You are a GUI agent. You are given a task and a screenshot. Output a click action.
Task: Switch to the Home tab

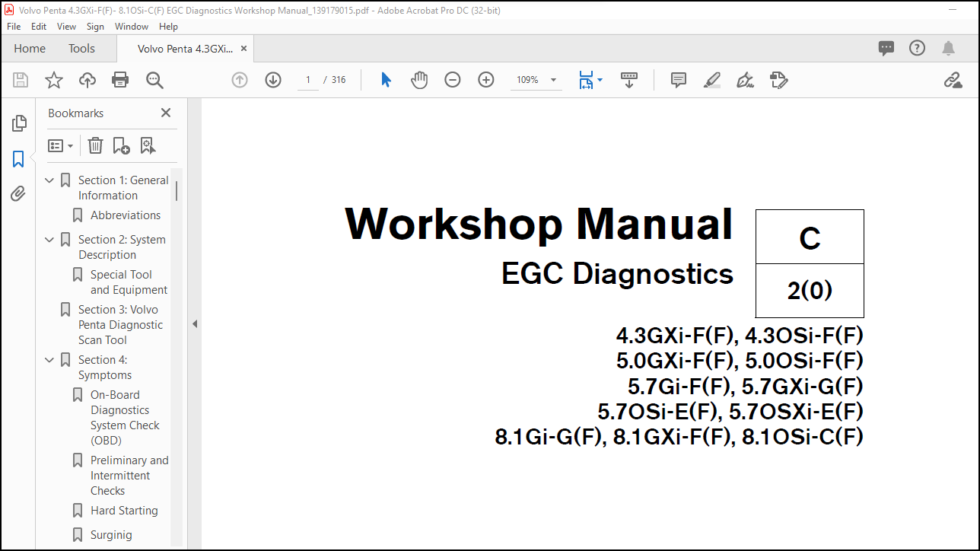pos(30,48)
